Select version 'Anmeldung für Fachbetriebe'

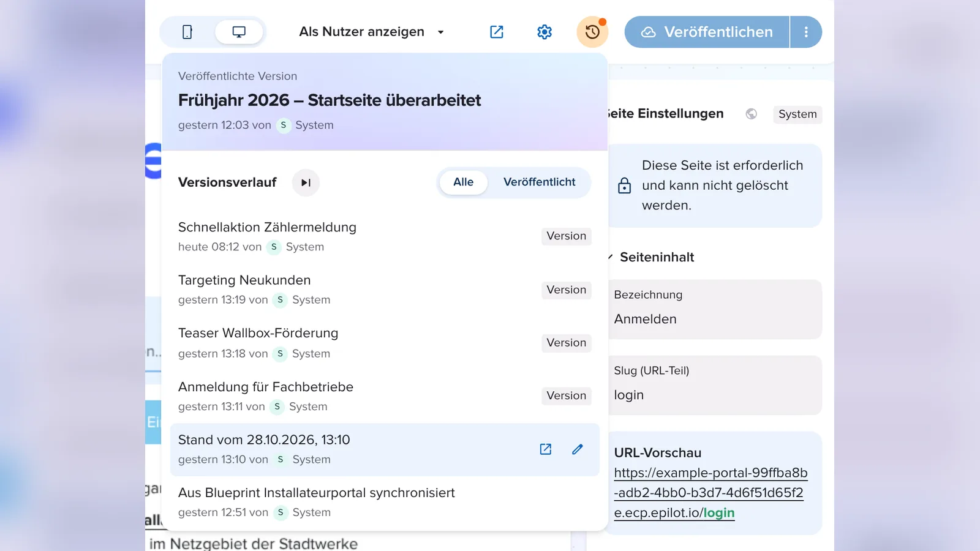(385, 396)
